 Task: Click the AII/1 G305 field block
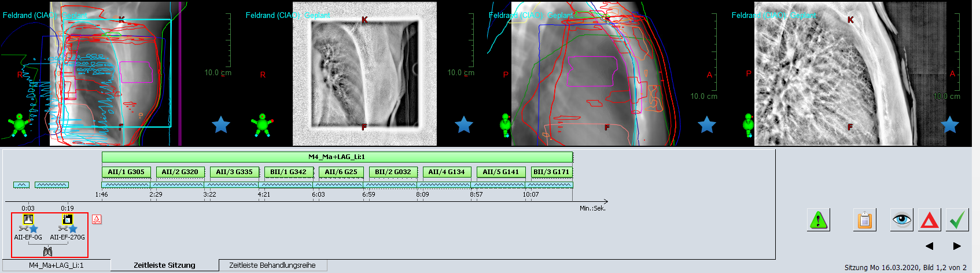coord(126,172)
